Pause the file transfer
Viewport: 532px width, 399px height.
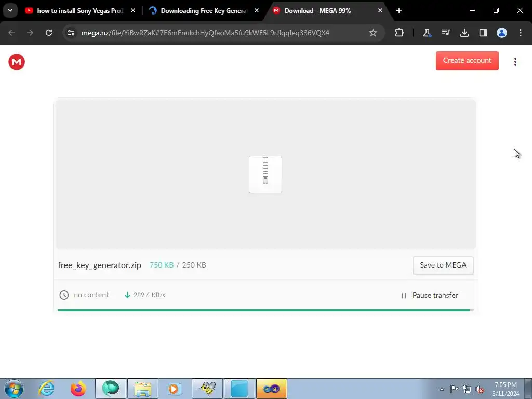[430, 296]
